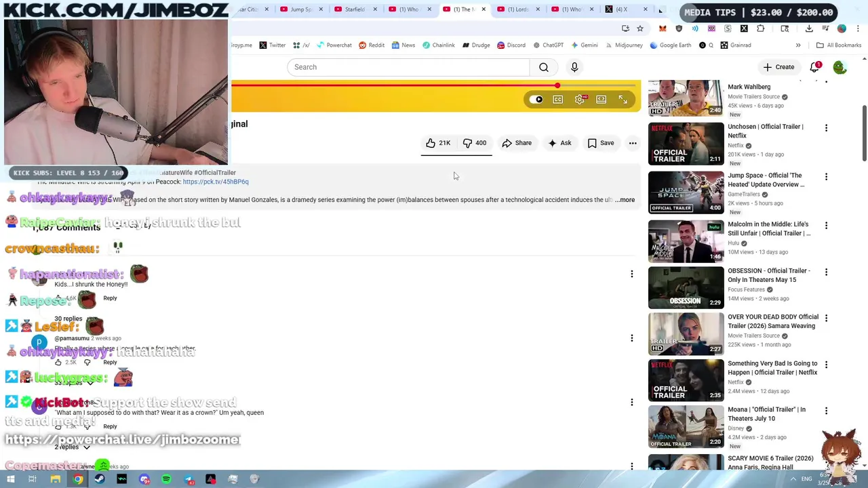The width and height of the screenshot is (868, 488).
Task: Open the Share dialog for the video
Action: tap(517, 143)
